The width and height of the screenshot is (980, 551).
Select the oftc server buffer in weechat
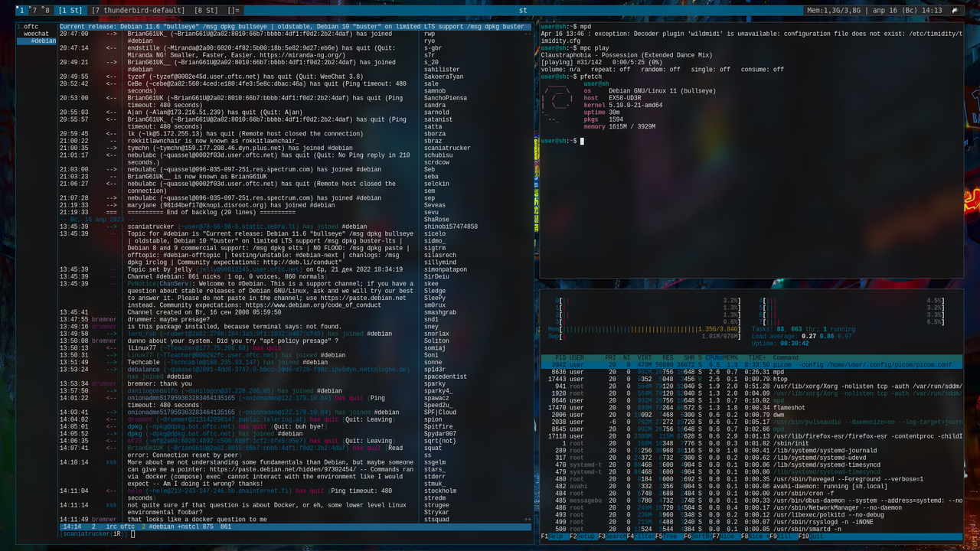(31, 27)
